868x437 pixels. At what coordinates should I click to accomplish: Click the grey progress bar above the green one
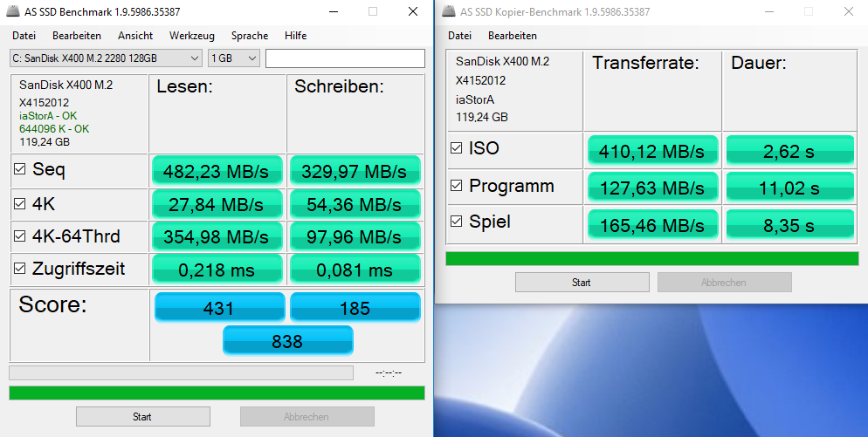tap(181, 372)
